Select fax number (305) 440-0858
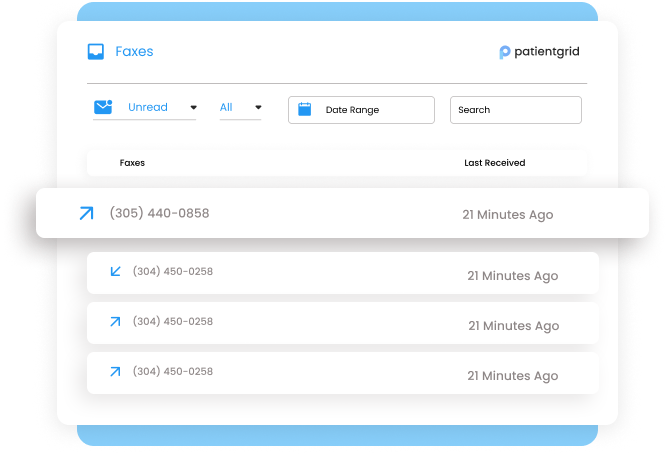 (160, 213)
